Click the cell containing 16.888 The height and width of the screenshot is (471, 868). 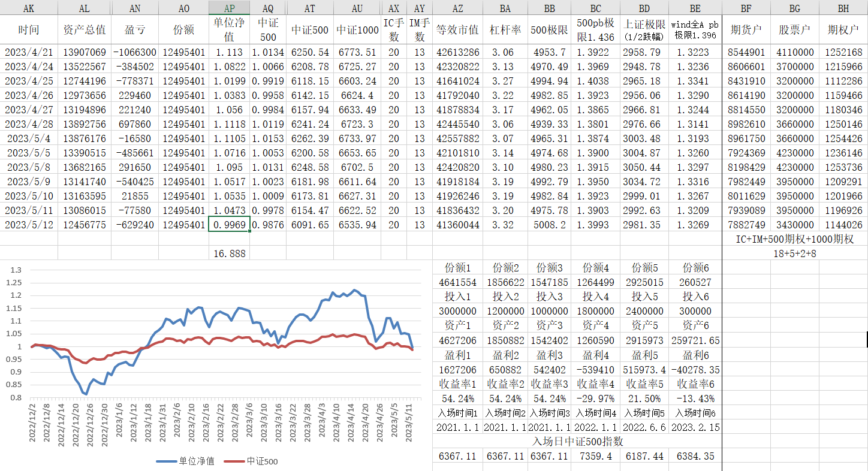229,253
